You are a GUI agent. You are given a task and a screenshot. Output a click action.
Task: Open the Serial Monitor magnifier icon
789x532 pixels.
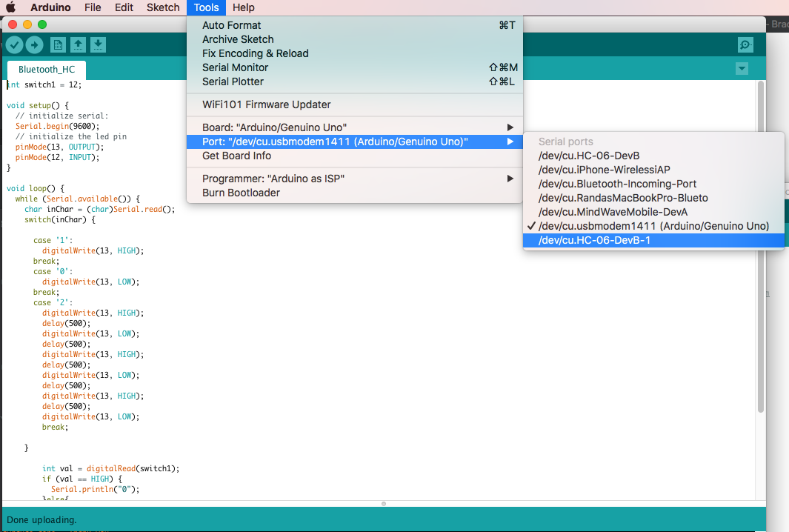coord(745,44)
